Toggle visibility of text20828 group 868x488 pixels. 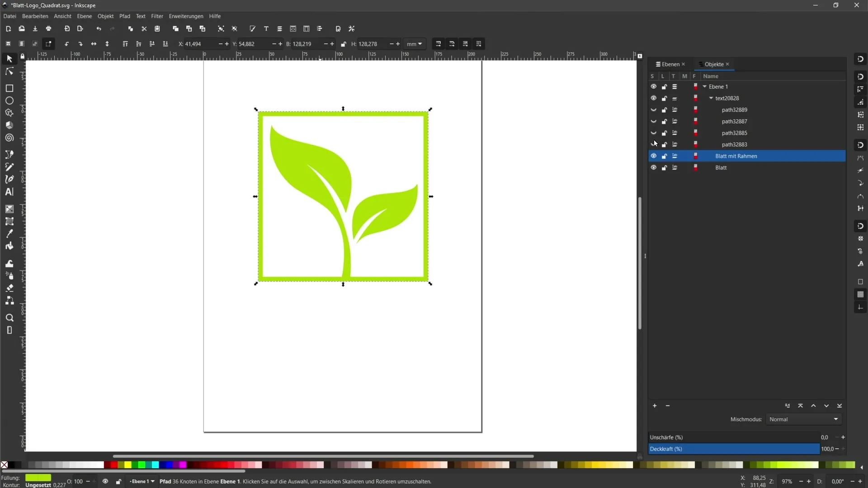653,98
